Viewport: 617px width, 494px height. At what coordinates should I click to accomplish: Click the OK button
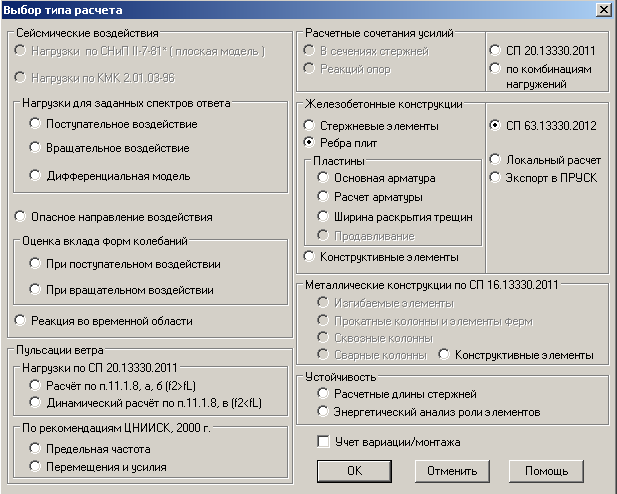[x=354, y=471]
